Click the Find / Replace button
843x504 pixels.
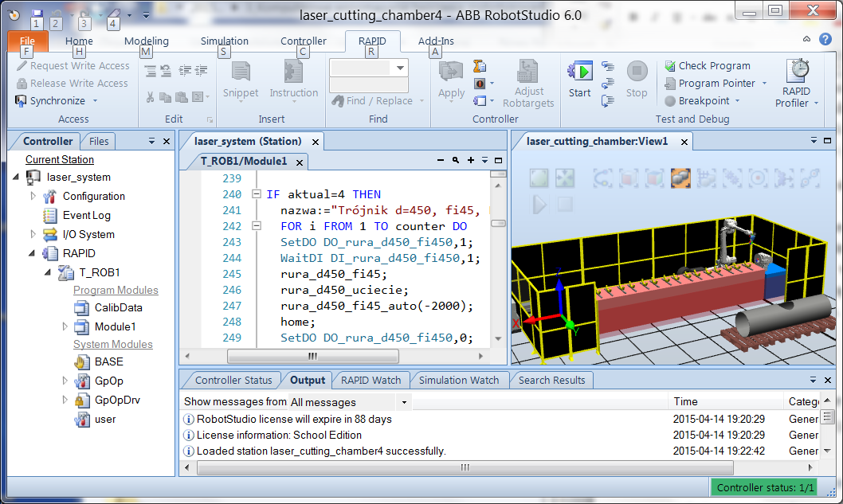click(x=378, y=100)
